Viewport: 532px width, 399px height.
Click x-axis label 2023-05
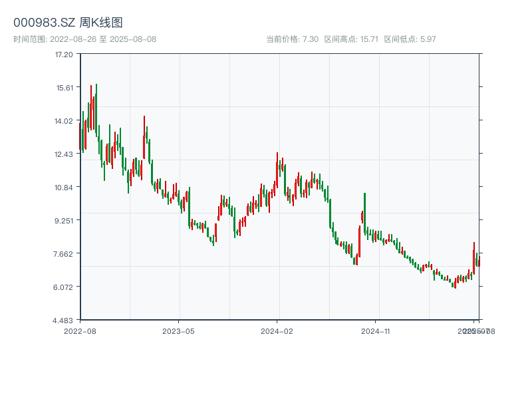(x=178, y=331)
